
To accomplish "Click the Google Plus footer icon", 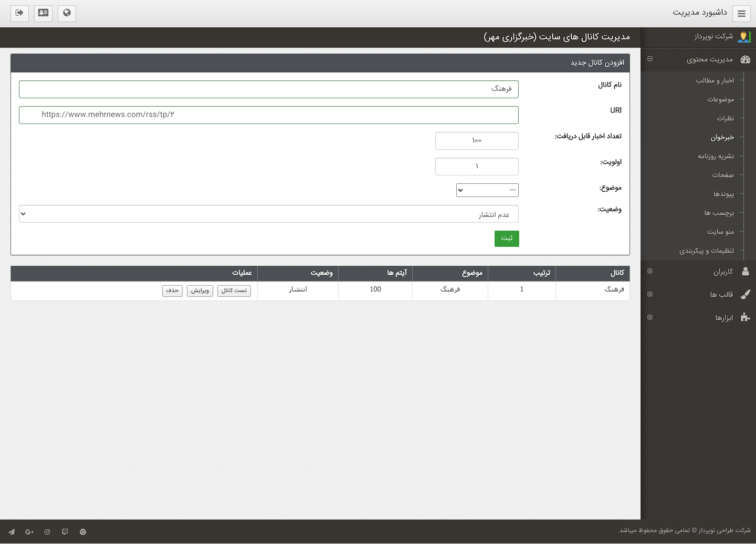I will tap(29, 532).
